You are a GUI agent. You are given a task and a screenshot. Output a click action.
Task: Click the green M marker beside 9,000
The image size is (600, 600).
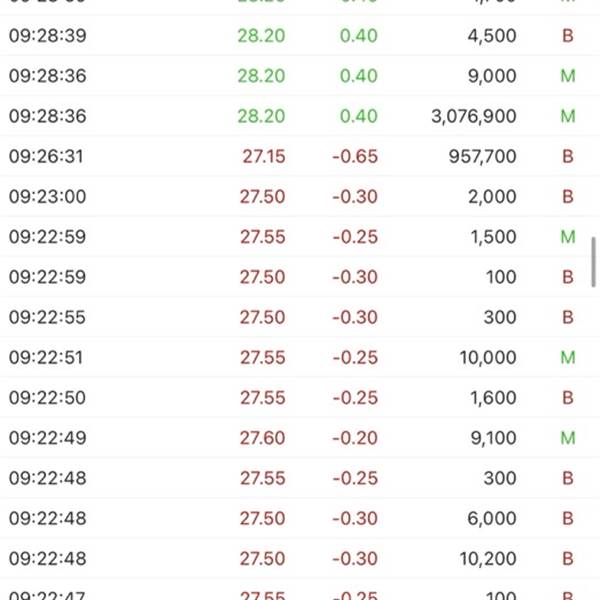tap(568, 76)
